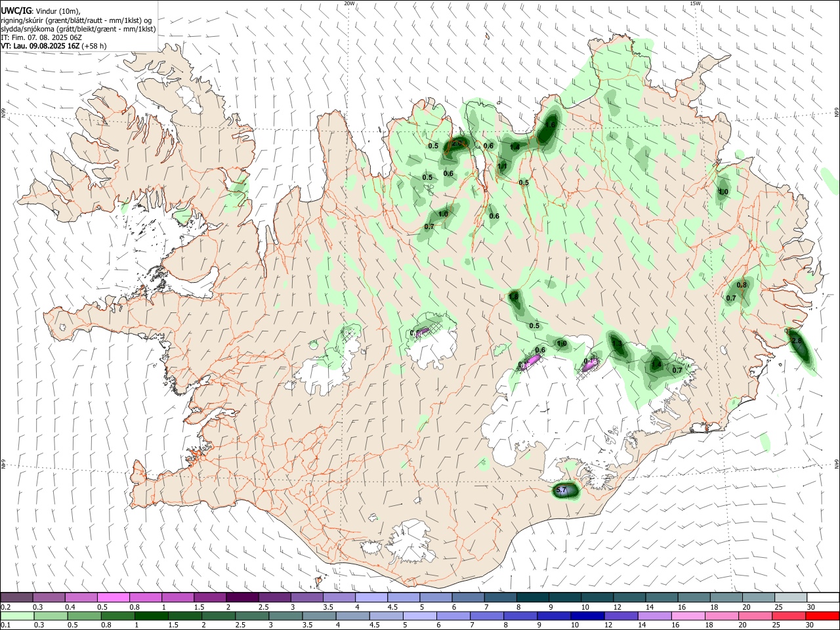Click the palest green swatch above the 0.1 label
840x630 pixels.
[17, 616]
